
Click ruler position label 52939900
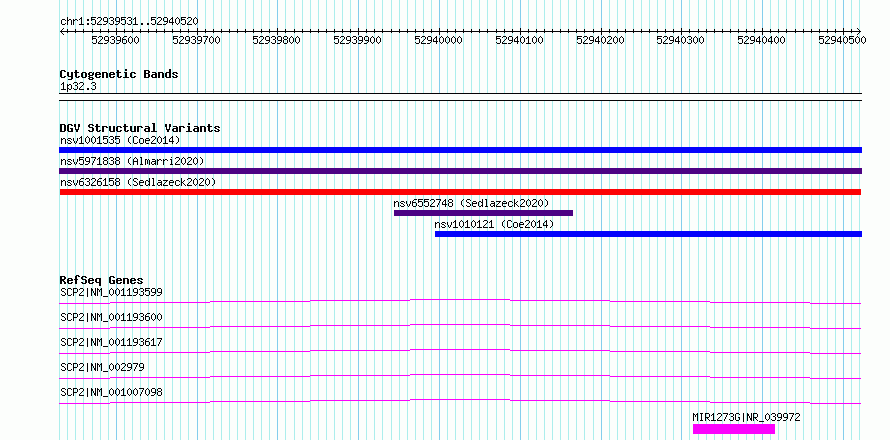(x=358, y=40)
